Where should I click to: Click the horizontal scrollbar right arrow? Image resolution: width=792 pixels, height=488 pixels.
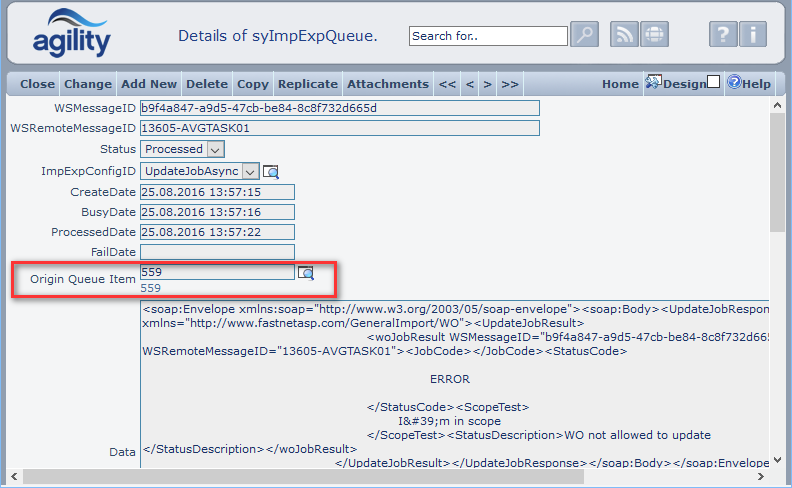(761, 476)
